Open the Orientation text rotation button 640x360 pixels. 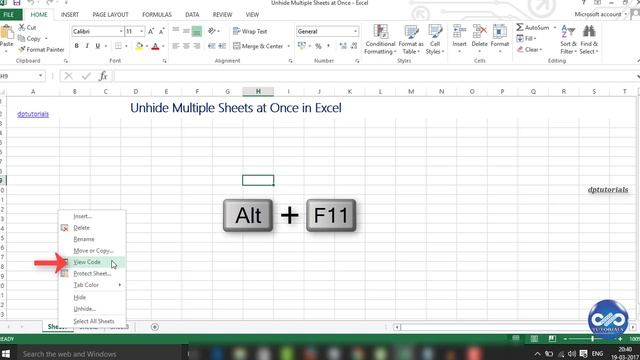click(x=212, y=31)
